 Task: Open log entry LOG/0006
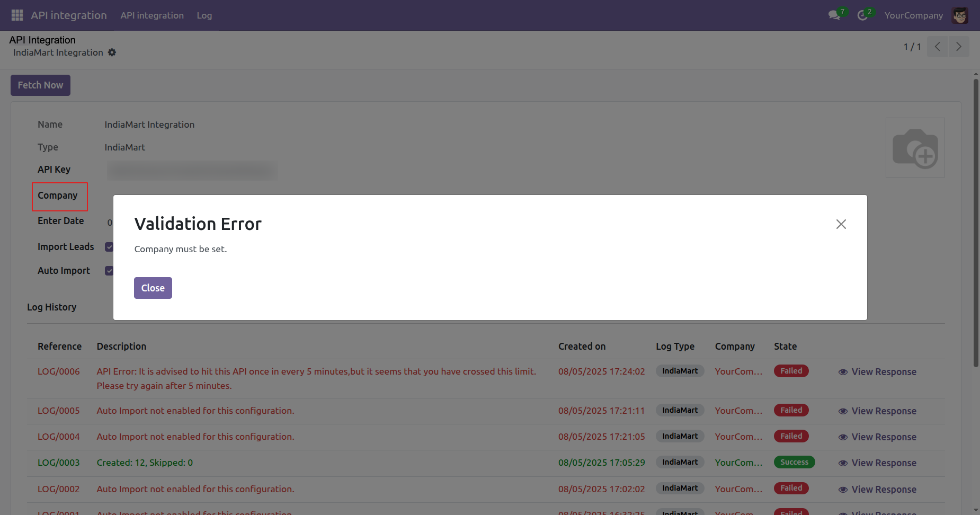click(59, 371)
